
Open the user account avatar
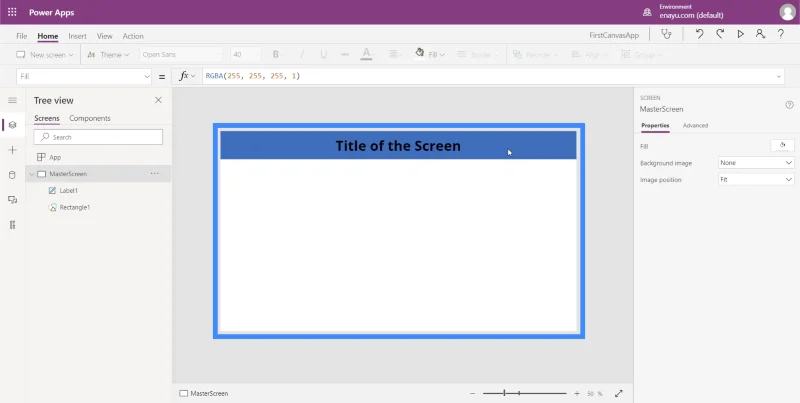click(787, 12)
